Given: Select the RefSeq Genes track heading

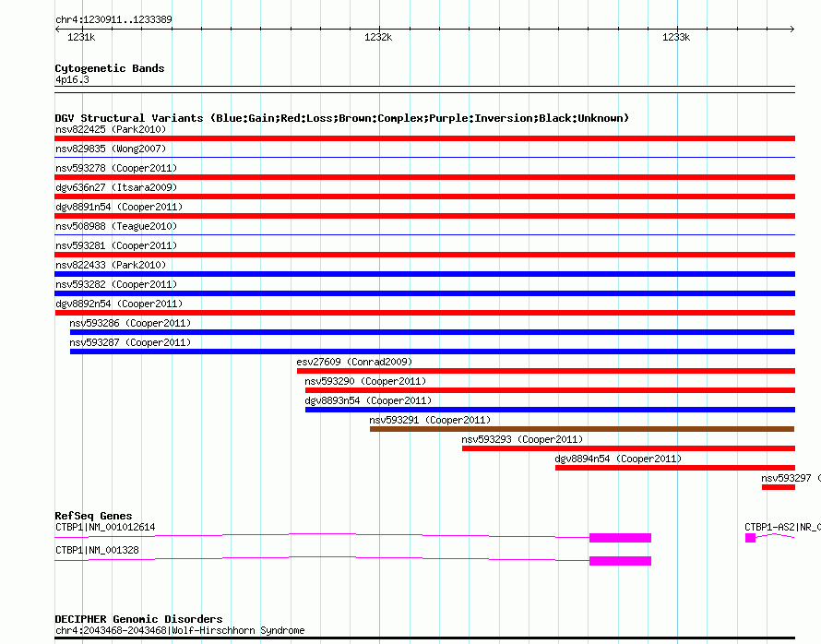Looking at the screenshot, I should (x=94, y=516).
